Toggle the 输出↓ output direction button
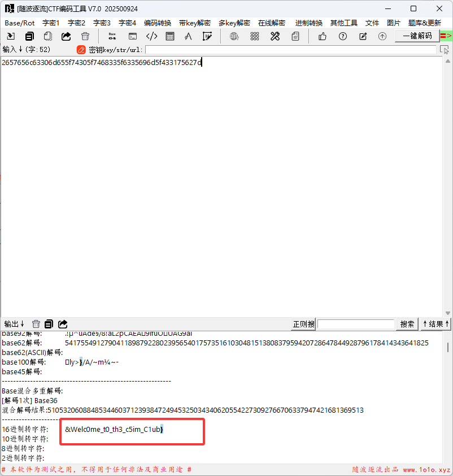 (14, 324)
